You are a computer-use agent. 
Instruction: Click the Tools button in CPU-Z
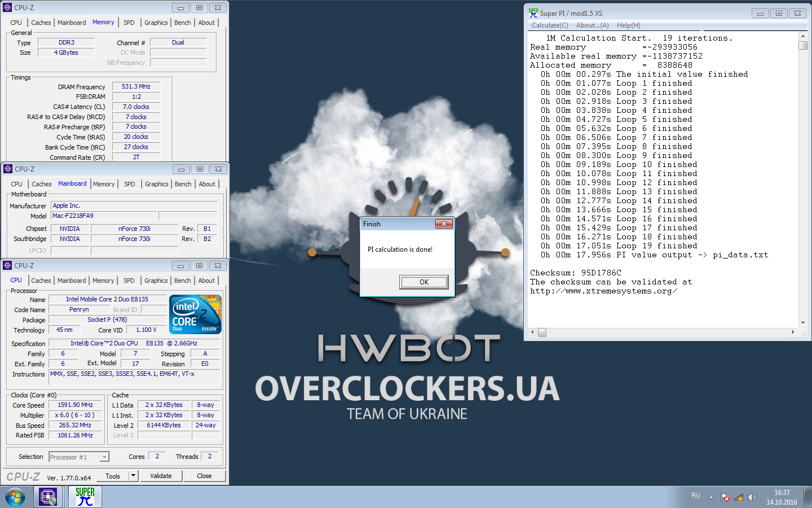(x=113, y=476)
